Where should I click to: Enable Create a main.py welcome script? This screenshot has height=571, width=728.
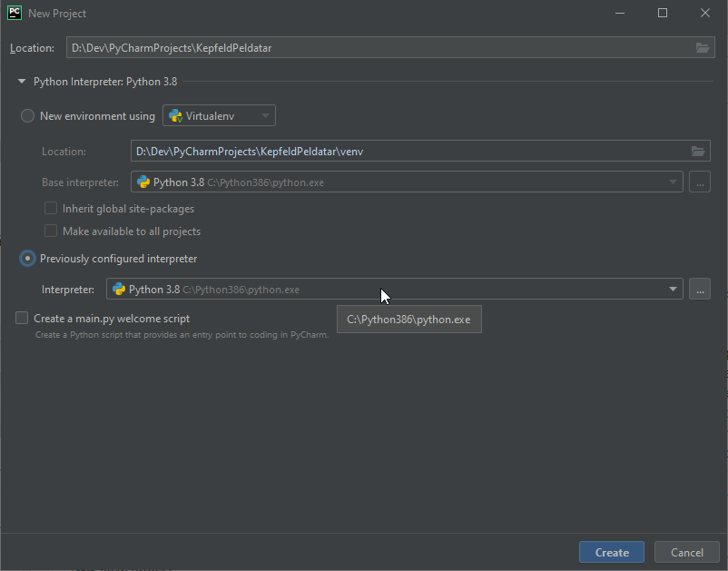click(x=22, y=318)
